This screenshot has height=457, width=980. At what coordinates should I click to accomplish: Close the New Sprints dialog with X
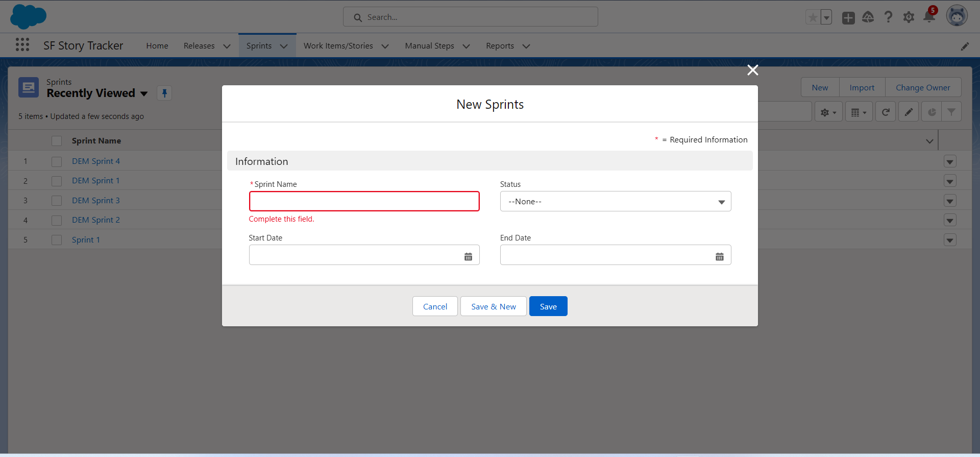point(753,70)
